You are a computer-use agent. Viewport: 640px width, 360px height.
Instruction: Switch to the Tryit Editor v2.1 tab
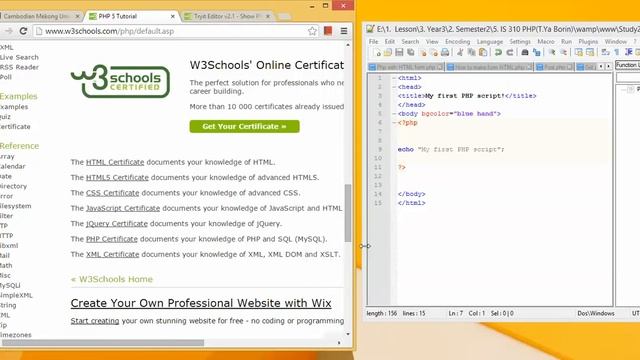coord(227,16)
